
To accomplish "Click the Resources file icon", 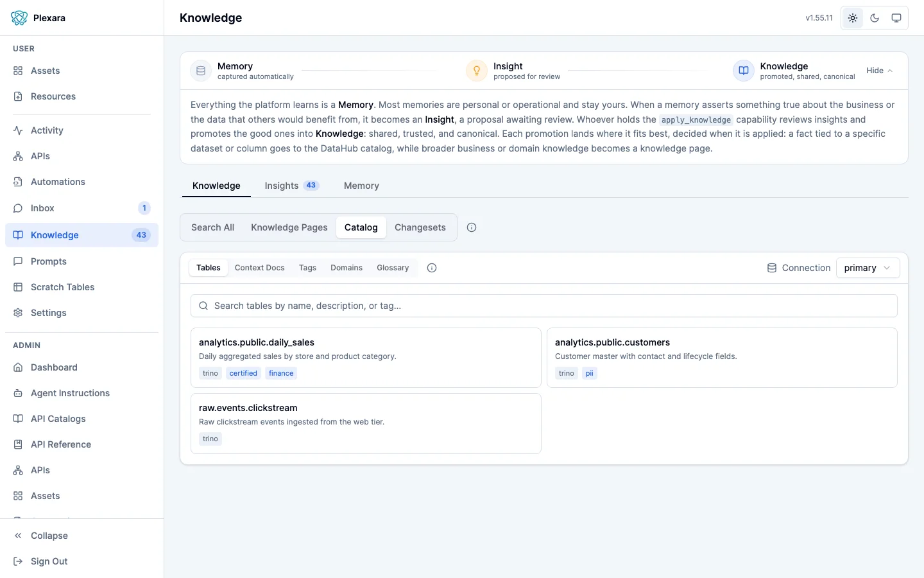I will coord(18,96).
